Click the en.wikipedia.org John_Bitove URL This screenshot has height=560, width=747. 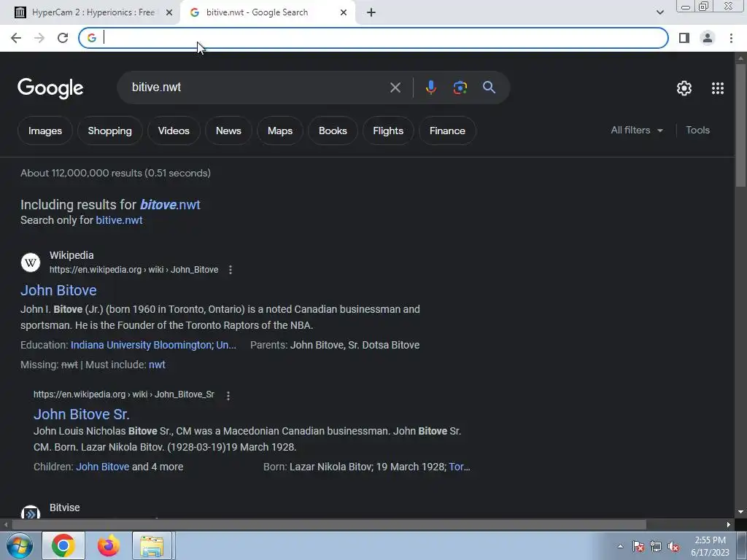pyautogui.click(x=134, y=270)
